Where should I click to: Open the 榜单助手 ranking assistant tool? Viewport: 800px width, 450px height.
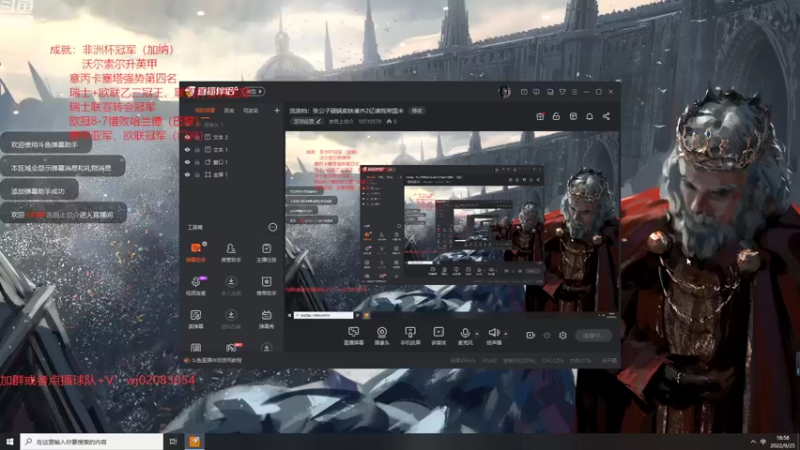pos(266,286)
